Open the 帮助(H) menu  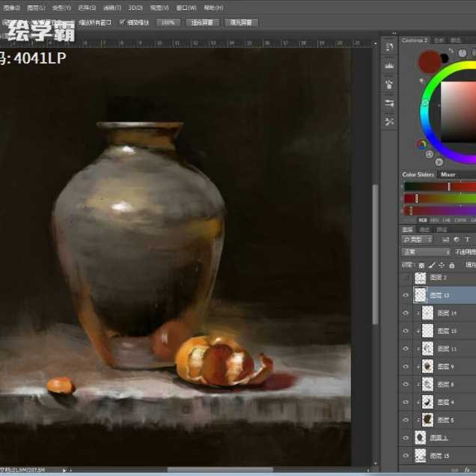213,8
